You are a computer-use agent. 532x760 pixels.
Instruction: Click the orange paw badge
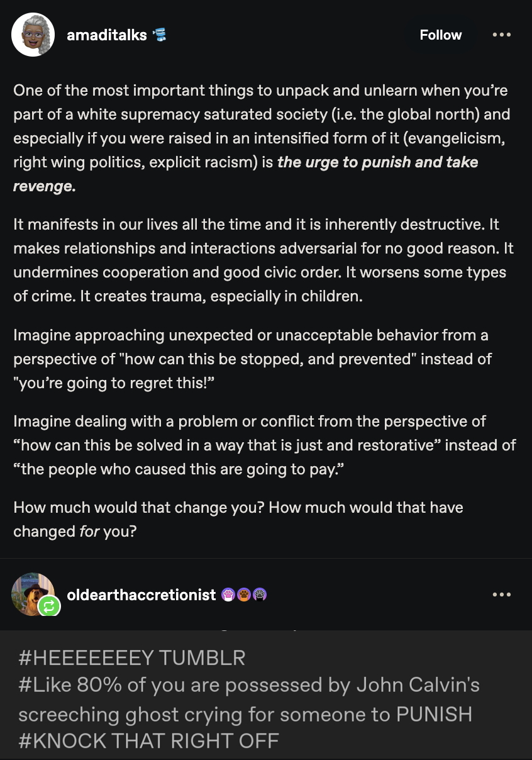pyautogui.click(x=244, y=595)
